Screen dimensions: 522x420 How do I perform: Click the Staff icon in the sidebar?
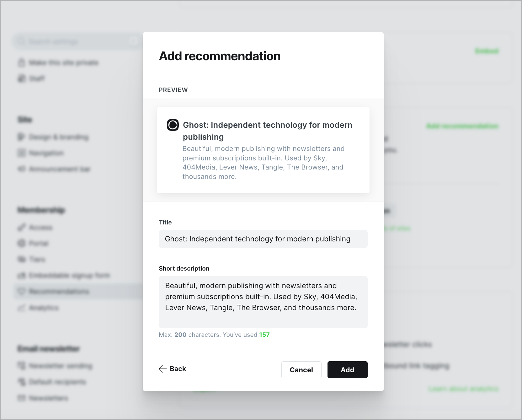pyautogui.click(x=21, y=78)
